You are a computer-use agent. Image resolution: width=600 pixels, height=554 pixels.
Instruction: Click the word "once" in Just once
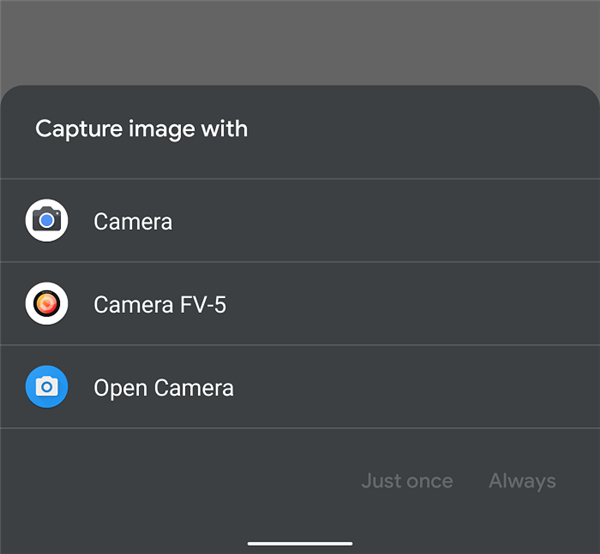click(x=429, y=481)
